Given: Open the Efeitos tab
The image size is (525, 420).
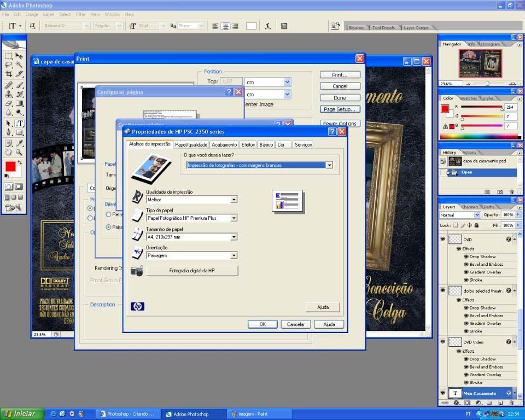Looking at the screenshot, I should point(248,145).
